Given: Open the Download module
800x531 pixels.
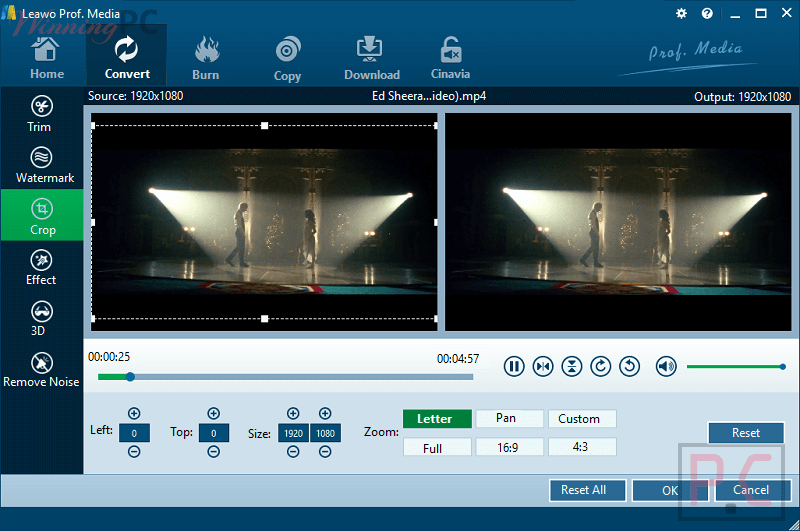Looking at the screenshot, I should (x=371, y=58).
